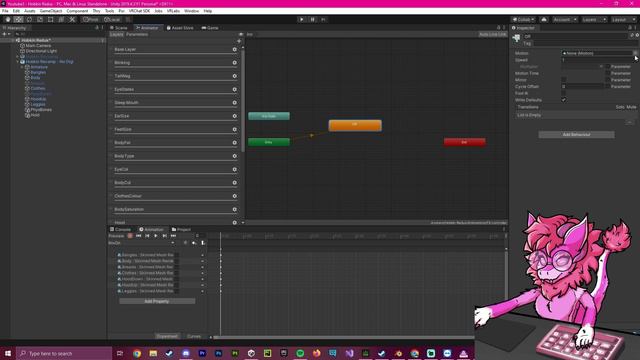Click the Inspector lock icon
640x360 pixels.
[x=630, y=28]
